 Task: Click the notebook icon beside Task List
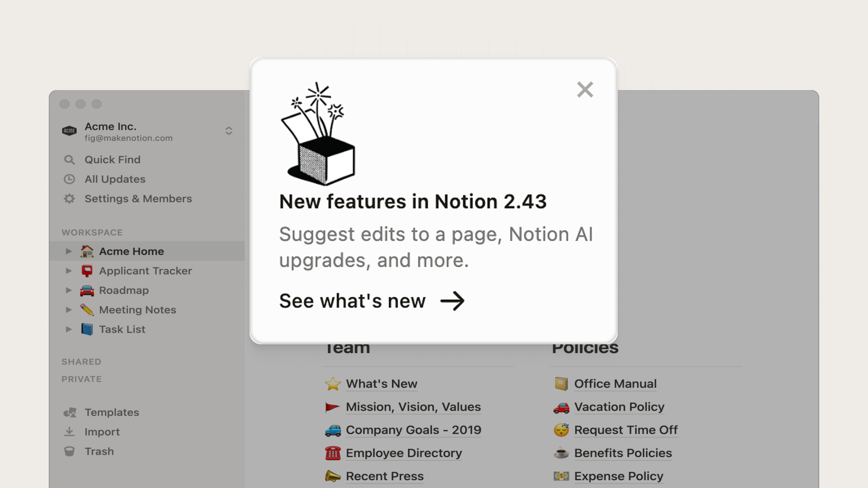click(x=87, y=329)
